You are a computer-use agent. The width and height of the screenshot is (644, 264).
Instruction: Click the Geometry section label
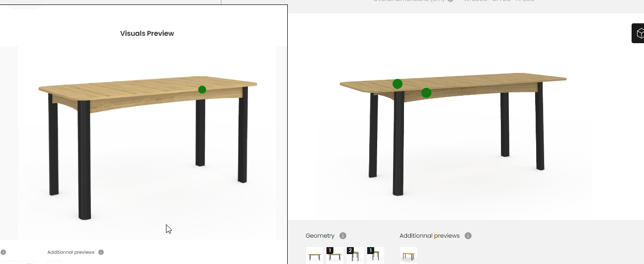click(x=320, y=236)
